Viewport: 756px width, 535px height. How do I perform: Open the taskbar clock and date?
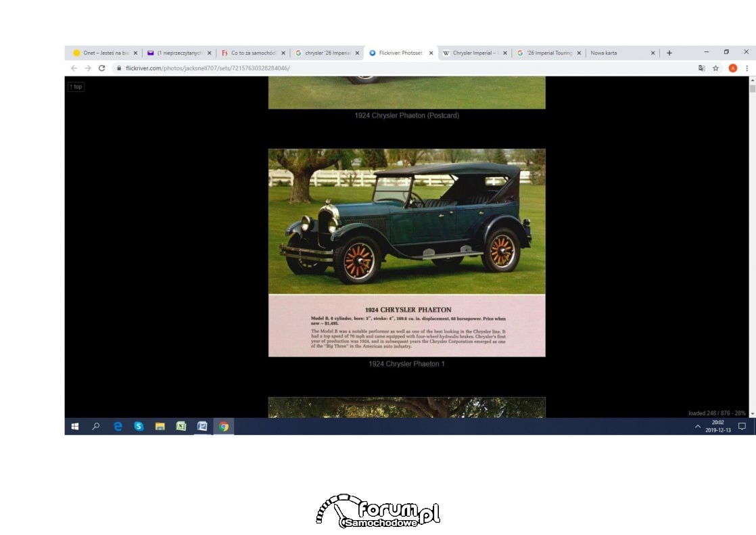click(x=718, y=427)
